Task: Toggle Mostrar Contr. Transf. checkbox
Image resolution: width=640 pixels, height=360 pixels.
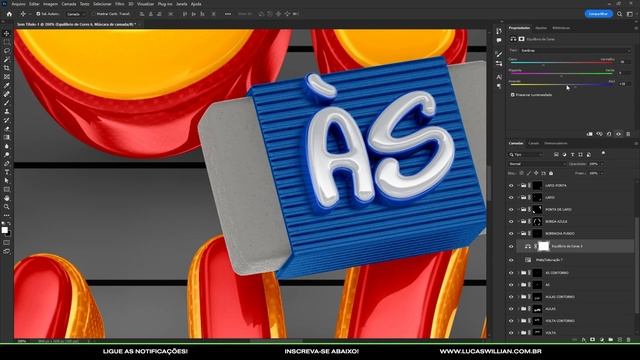Action: tap(93, 14)
